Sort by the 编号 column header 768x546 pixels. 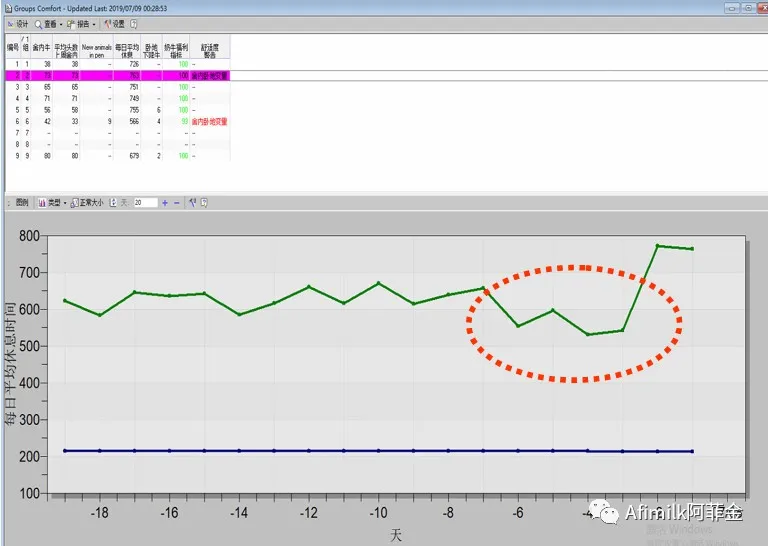point(13,47)
